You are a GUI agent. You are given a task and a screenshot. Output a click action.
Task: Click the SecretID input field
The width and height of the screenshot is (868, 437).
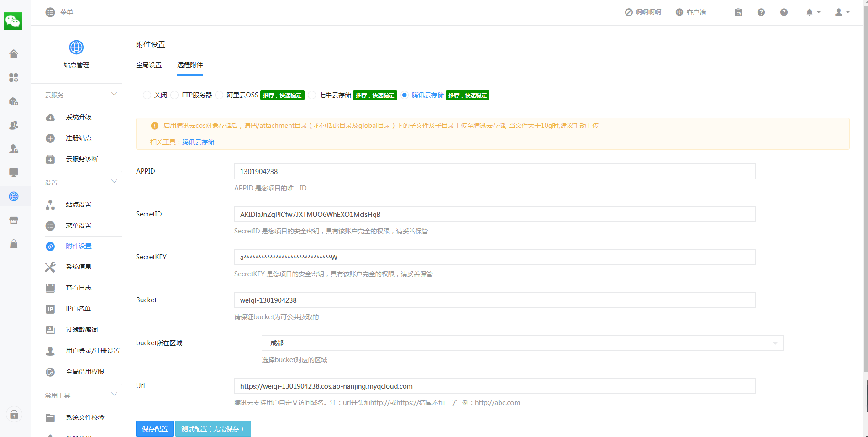pyautogui.click(x=494, y=214)
